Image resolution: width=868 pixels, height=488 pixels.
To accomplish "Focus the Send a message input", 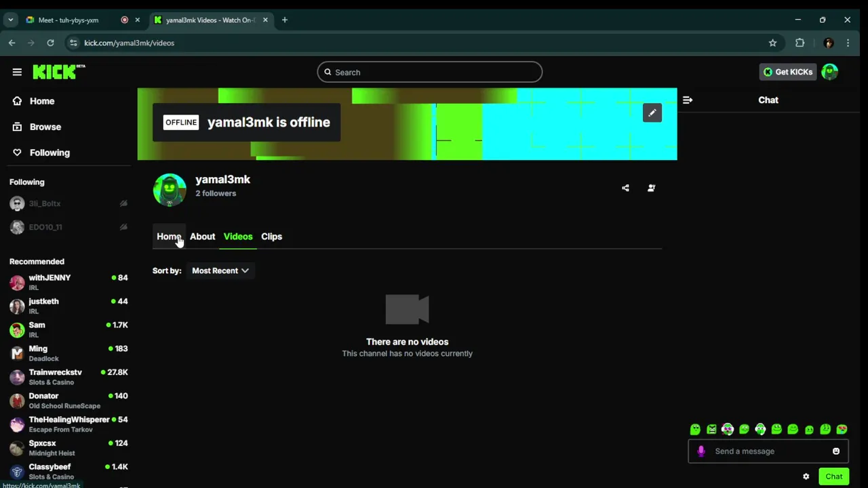I will coord(768,451).
